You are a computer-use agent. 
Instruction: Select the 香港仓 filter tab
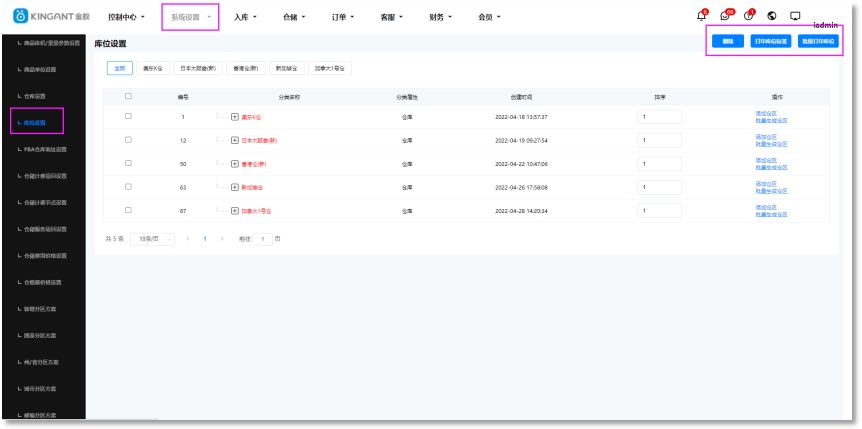point(245,68)
